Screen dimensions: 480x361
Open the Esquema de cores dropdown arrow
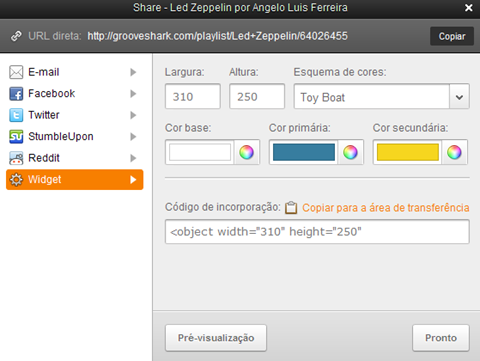coord(459,97)
